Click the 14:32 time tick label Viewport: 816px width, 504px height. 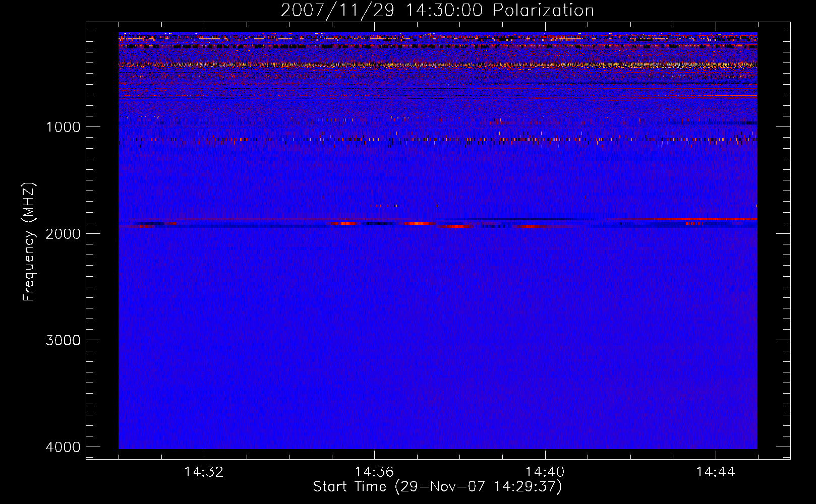204,472
